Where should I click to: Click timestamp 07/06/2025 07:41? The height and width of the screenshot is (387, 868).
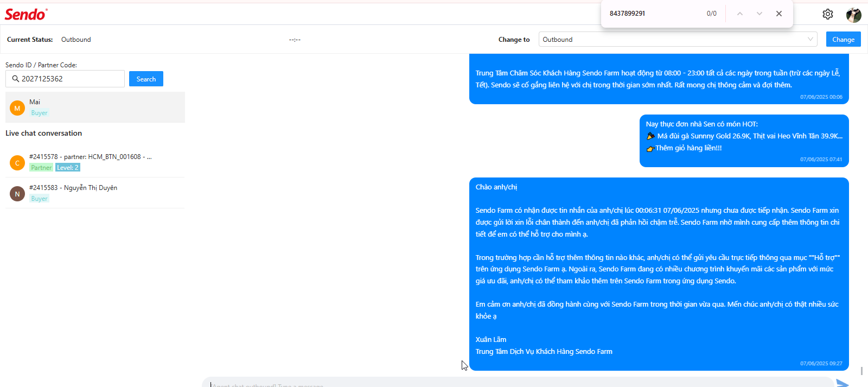pyautogui.click(x=821, y=160)
